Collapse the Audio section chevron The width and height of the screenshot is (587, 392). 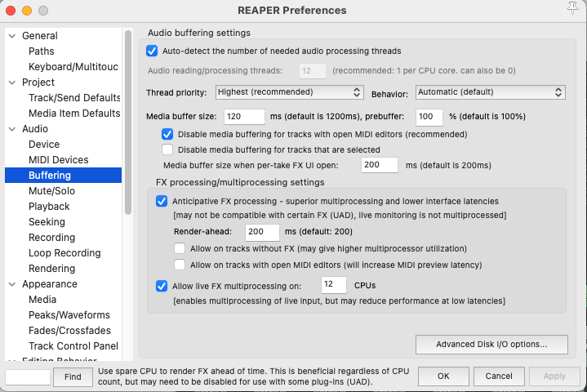12,129
